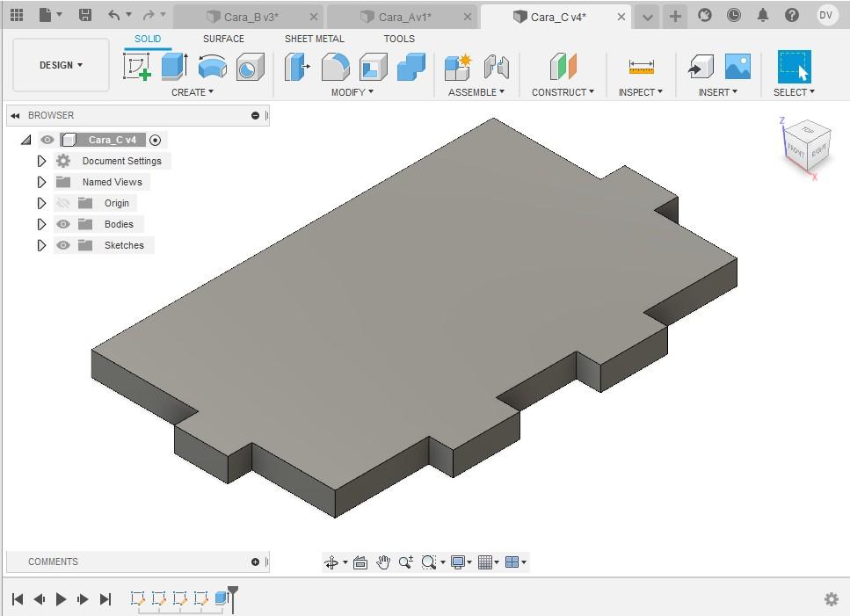Image resolution: width=850 pixels, height=616 pixels.
Task: Open the ASSEMBLE dropdown menu
Action: 476,92
